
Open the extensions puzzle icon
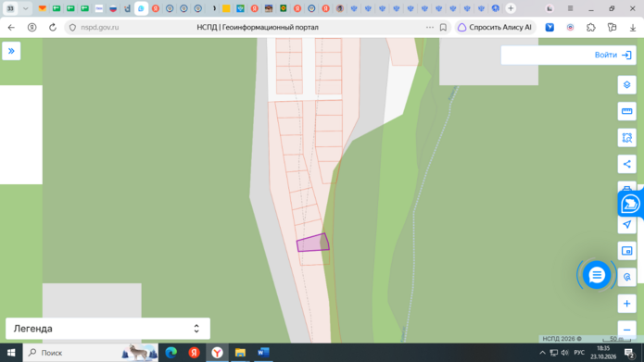pyautogui.click(x=590, y=27)
